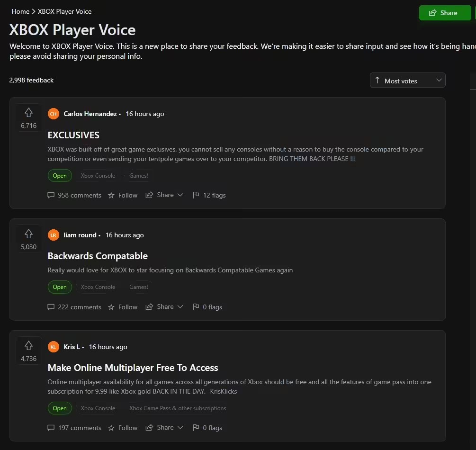The height and width of the screenshot is (450, 476).
Task: Click the Follow star on EXCLUSIVES post
Action: pyautogui.click(x=111, y=195)
